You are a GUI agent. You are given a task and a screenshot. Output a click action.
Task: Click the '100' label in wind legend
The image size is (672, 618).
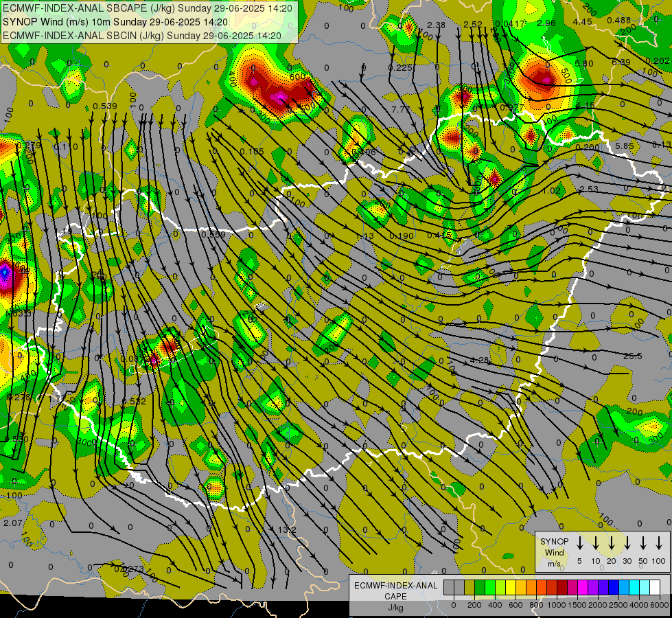coord(659,561)
